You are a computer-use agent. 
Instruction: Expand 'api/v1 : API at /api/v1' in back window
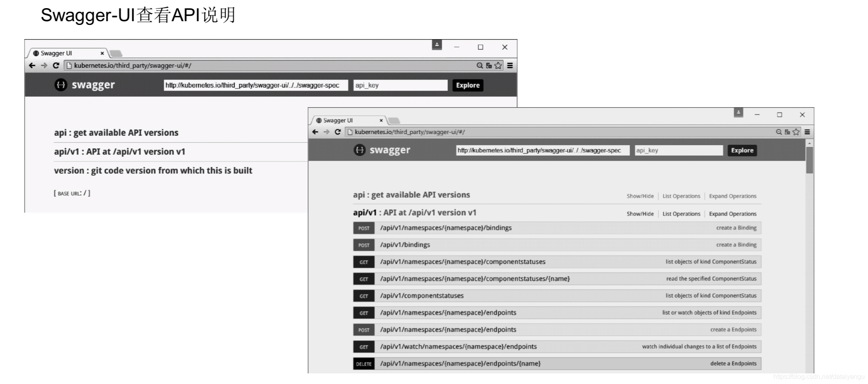(120, 152)
